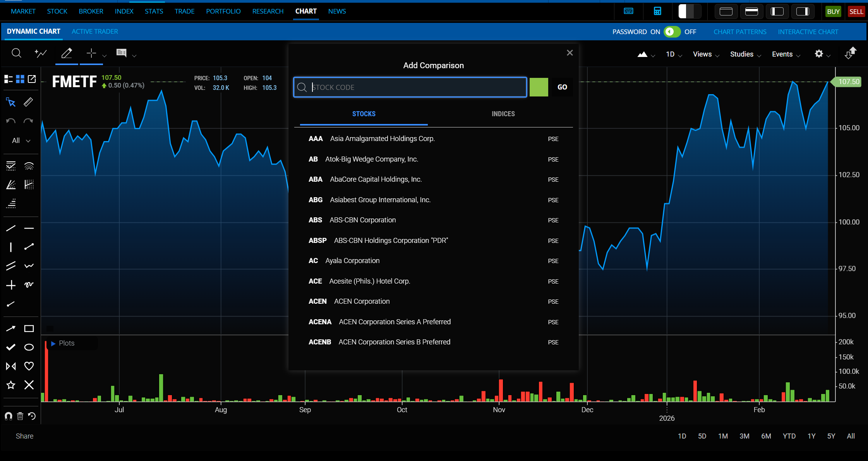
Task: Select the ellipse drawing tool
Action: click(x=29, y=347)
